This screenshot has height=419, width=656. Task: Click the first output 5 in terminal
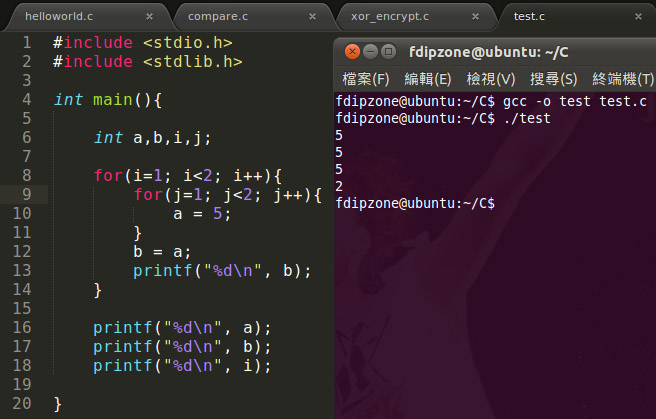pyautogui.click(x=339, y=135)
